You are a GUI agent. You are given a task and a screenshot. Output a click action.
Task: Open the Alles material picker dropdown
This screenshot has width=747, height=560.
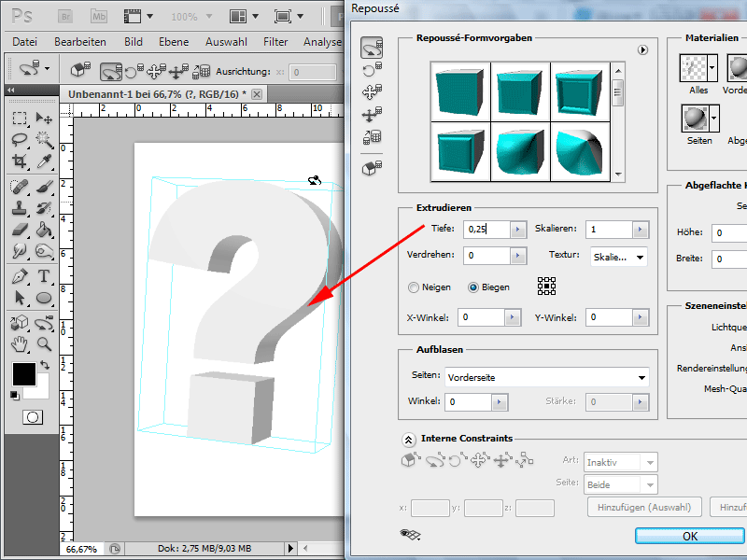(712, 67)
